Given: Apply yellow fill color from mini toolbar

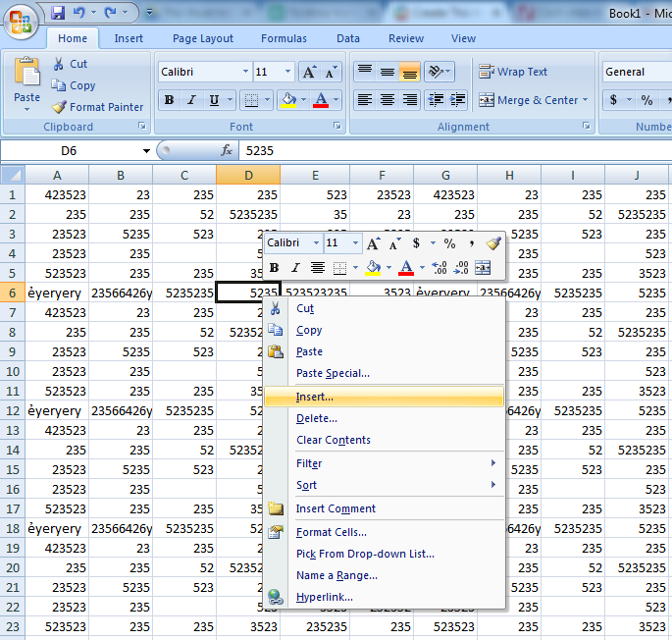Looking at the screenshot, I should 372,267.
